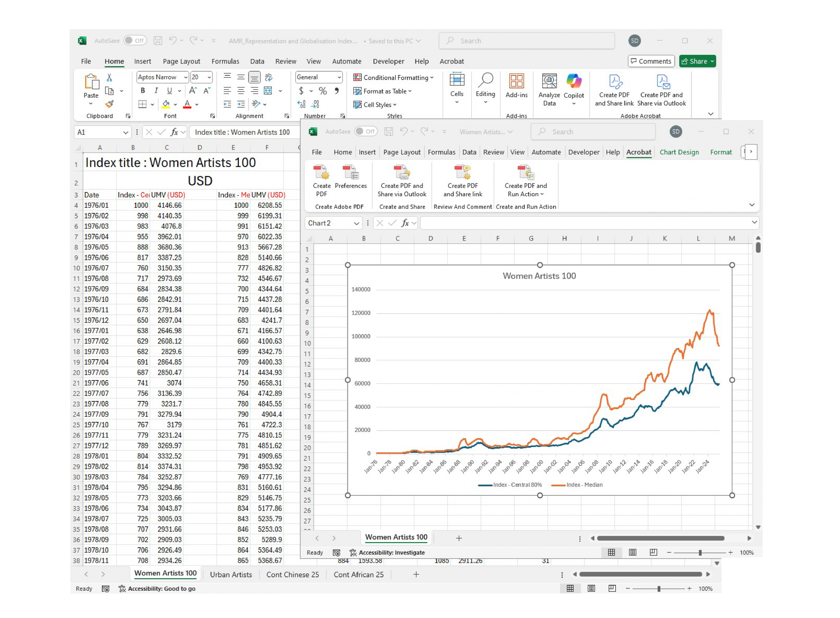Click the zoom slider in the front window status bar
Screen dimensions: 840x618
coord(700,553)
